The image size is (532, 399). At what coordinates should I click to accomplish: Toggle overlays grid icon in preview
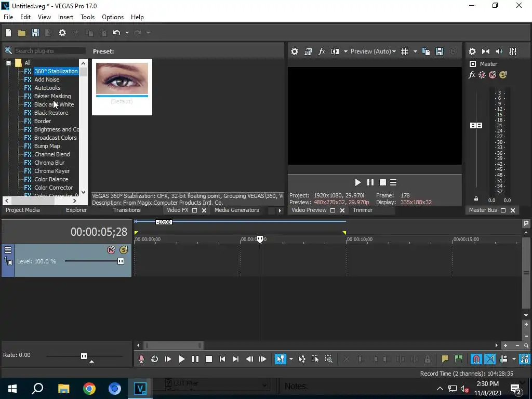404,51
